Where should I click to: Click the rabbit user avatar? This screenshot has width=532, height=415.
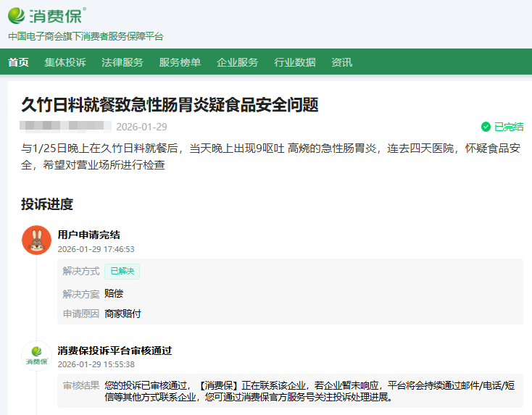tap(36, 240)
